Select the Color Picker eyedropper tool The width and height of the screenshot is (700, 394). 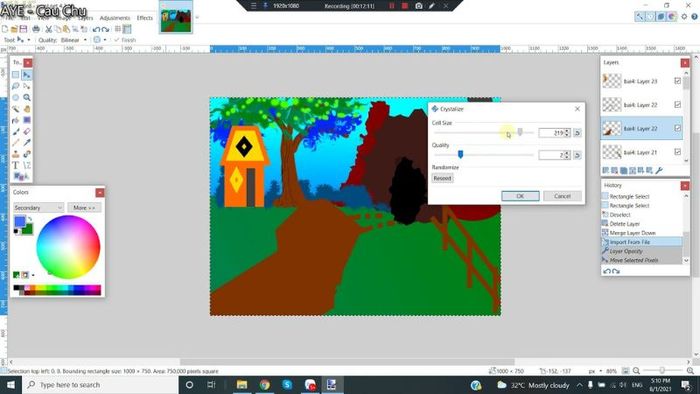pyautogui.click(x=27, y=143)
